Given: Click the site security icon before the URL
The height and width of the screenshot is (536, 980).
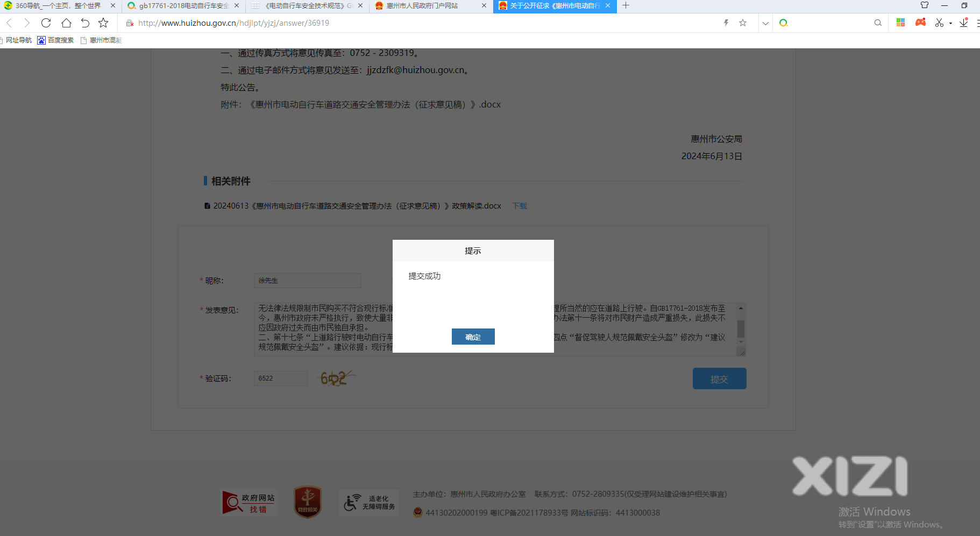Looking at the screenshot, I should pos(130,23).
